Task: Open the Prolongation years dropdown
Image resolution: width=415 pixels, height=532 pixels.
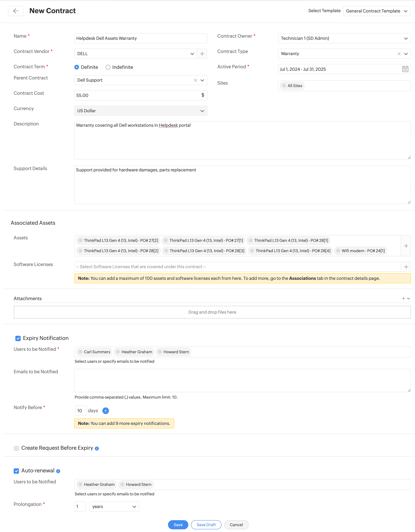Action: (114, 506)
